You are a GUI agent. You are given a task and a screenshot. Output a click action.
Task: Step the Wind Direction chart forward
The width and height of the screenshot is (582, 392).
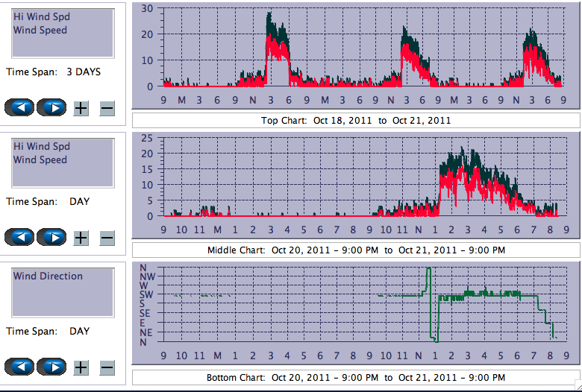51,367
